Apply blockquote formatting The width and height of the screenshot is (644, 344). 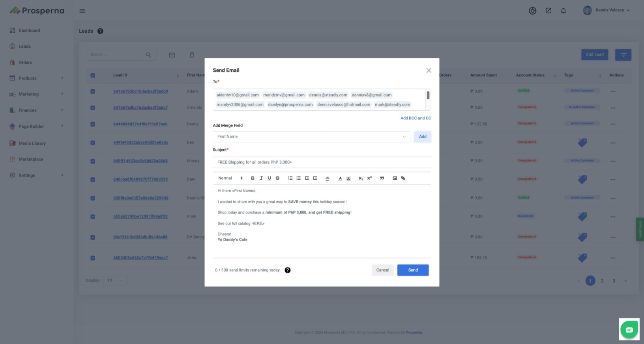coord(382,178)
